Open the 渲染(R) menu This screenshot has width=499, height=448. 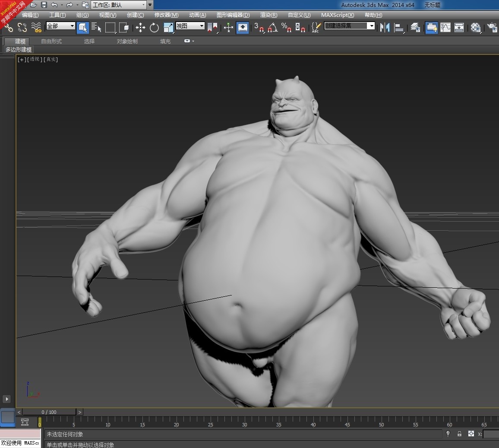(x=268, y=15)
